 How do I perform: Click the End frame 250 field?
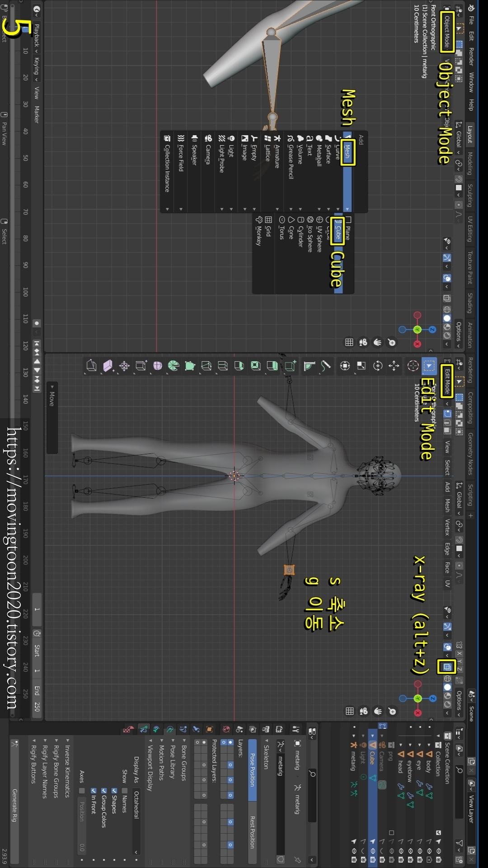coord(37,699)
